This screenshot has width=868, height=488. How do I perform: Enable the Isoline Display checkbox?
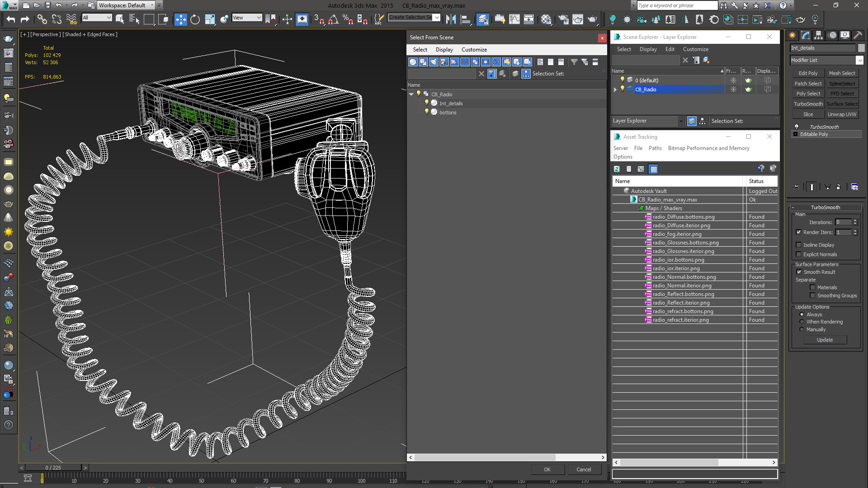point(798,245)
